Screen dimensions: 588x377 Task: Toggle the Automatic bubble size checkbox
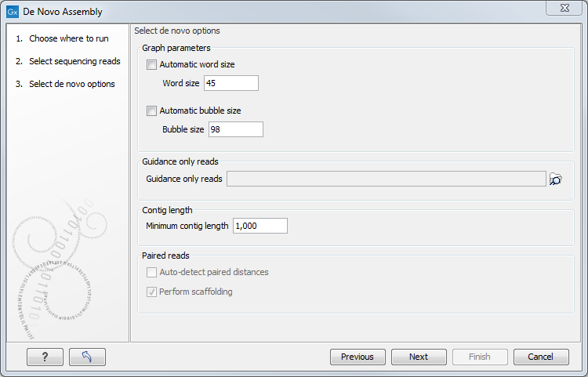[x=152, y=111]
